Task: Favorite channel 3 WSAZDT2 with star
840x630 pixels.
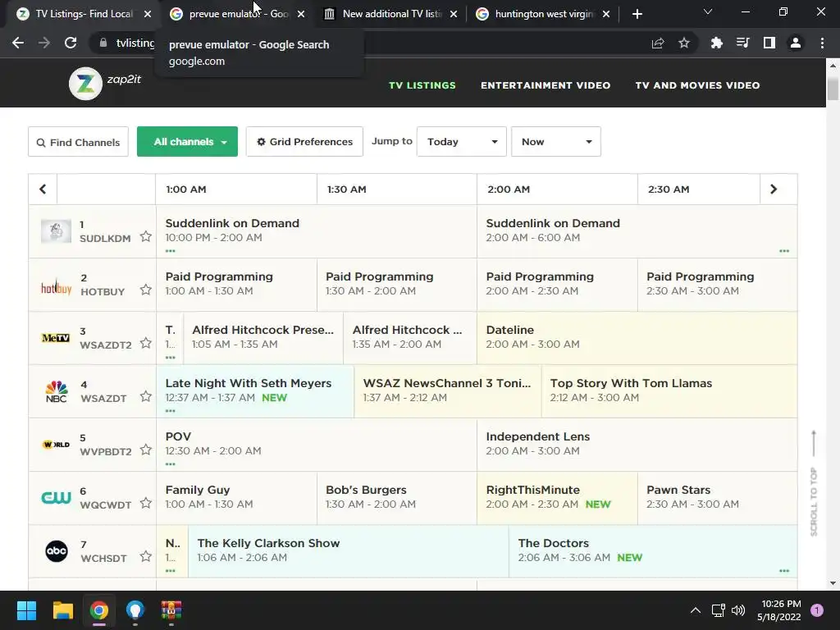Action: tap(146, 343)
